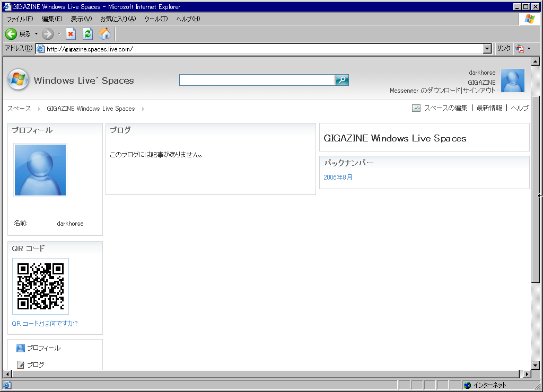Viewport: 543px width, 392px height.
Task: Click the large profile picture
Action: tap(40, 170)
